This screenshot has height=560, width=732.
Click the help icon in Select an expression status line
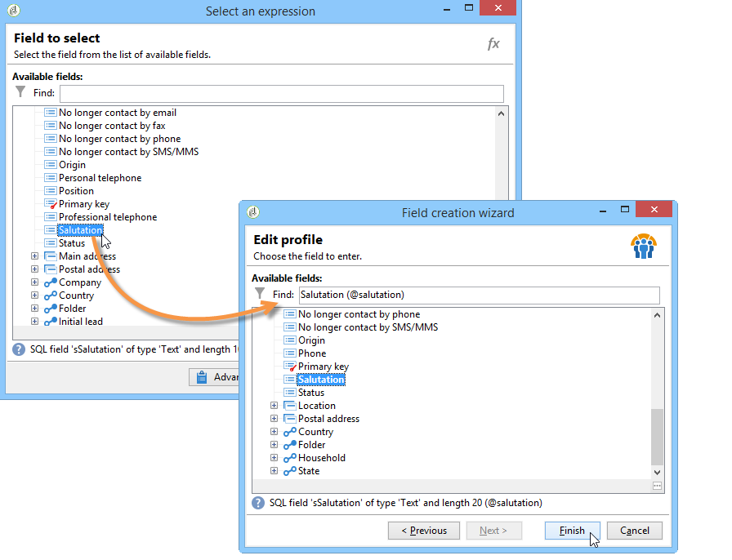click(19, 349)
